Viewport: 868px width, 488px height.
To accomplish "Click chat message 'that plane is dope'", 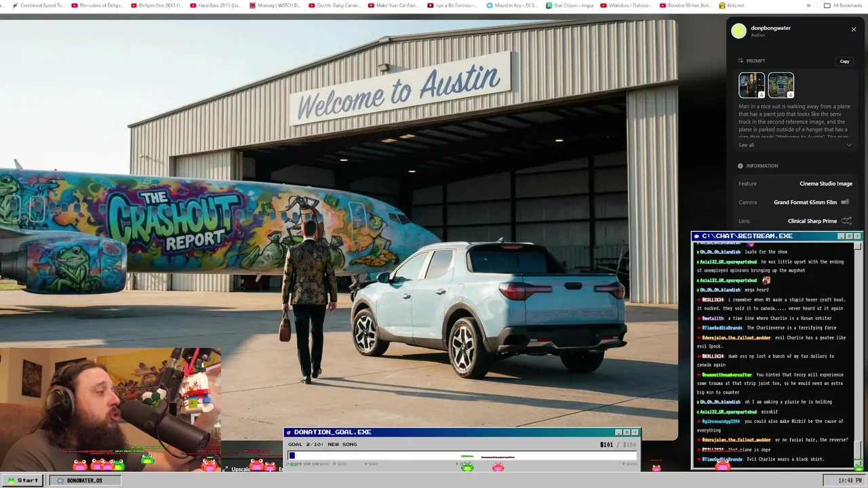I will (749, 449).
